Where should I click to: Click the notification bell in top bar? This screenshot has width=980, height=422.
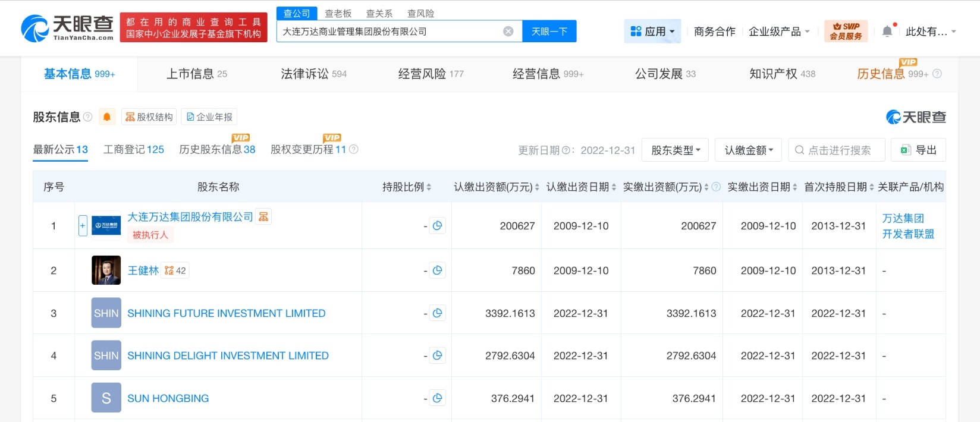click(887, 32)
